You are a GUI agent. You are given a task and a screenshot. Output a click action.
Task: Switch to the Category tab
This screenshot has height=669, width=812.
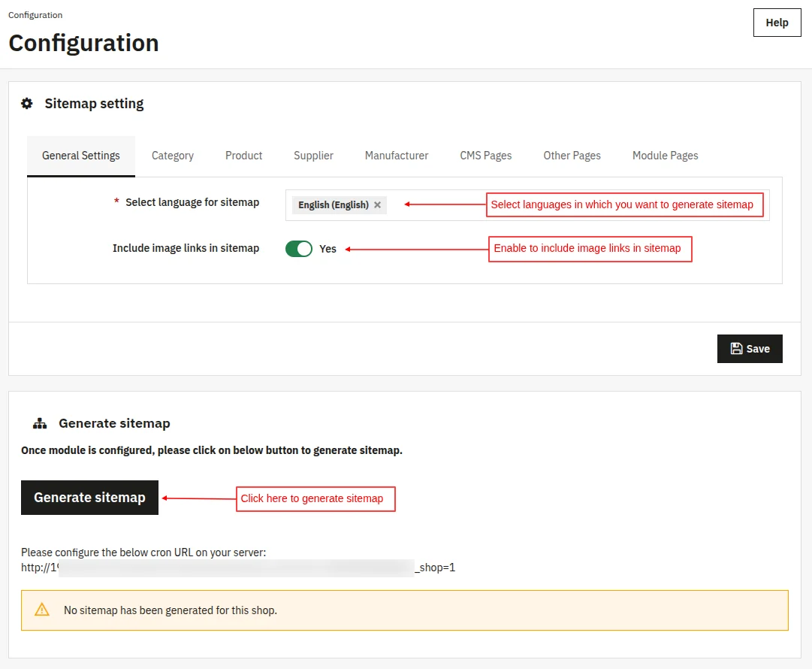173,156
